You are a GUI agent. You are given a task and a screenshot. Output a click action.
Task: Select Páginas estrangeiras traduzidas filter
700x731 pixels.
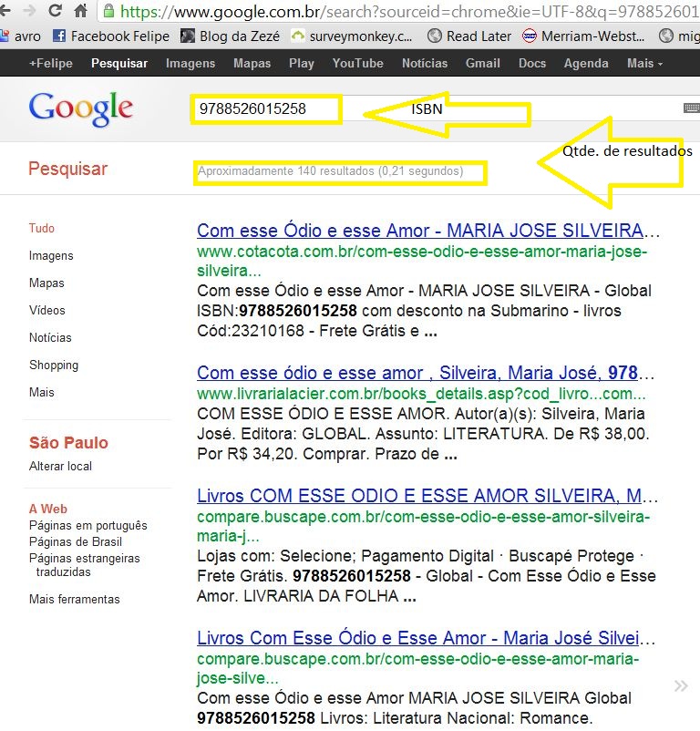pos(85,565)
